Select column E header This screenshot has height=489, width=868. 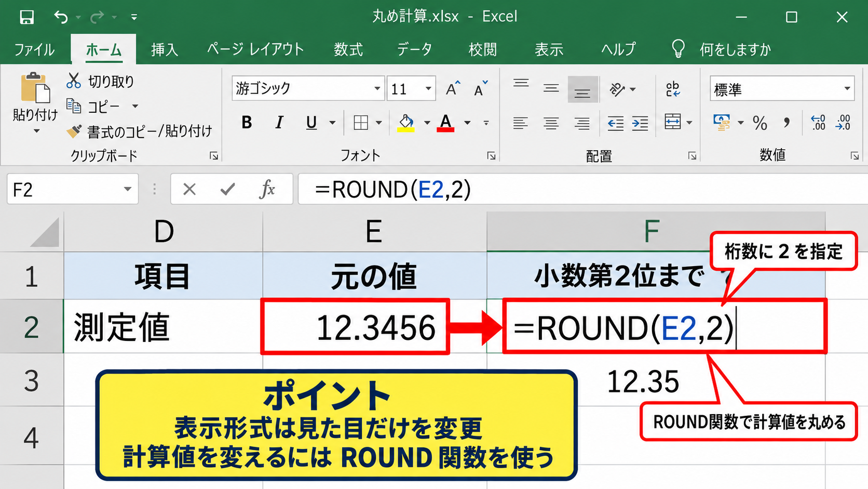pos(374,231)
